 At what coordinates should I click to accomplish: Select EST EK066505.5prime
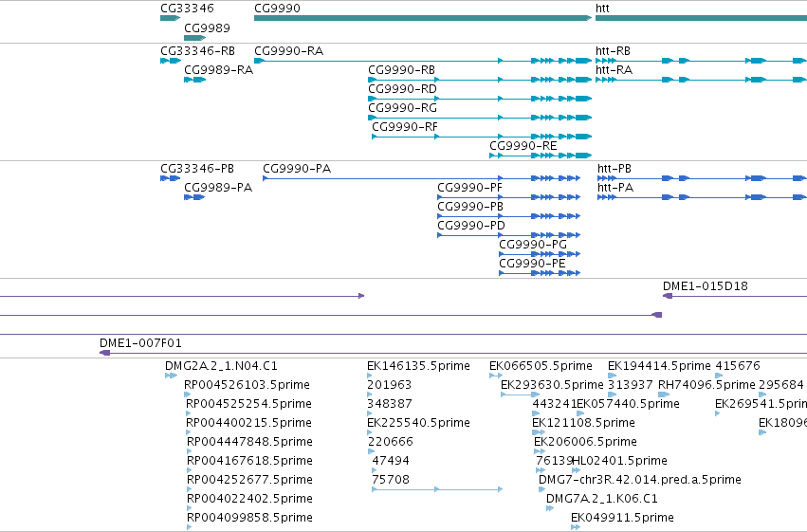tap(541, 366)
